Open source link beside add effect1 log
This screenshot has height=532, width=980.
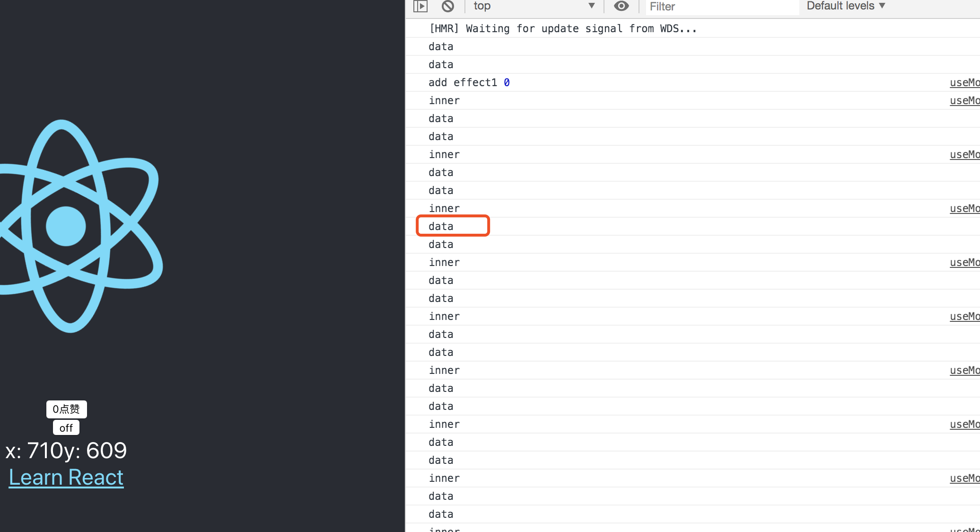click(x=964, y=82)
